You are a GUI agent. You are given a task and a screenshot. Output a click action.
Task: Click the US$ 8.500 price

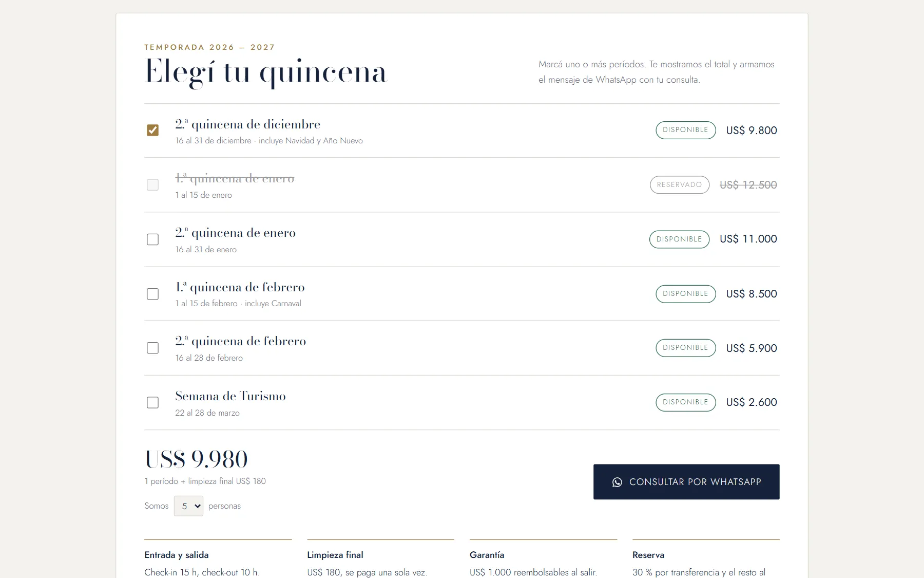coord(752,294)
